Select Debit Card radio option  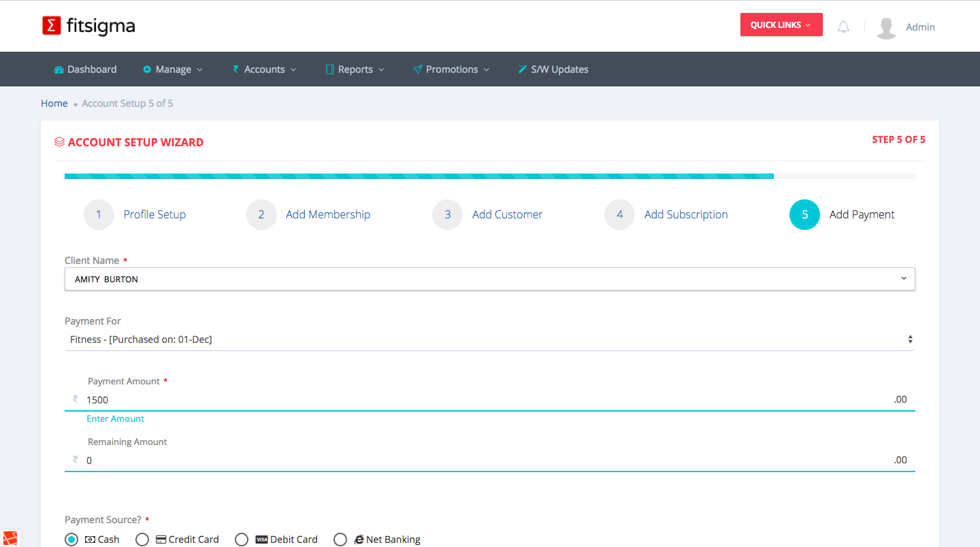click(242, 540)
